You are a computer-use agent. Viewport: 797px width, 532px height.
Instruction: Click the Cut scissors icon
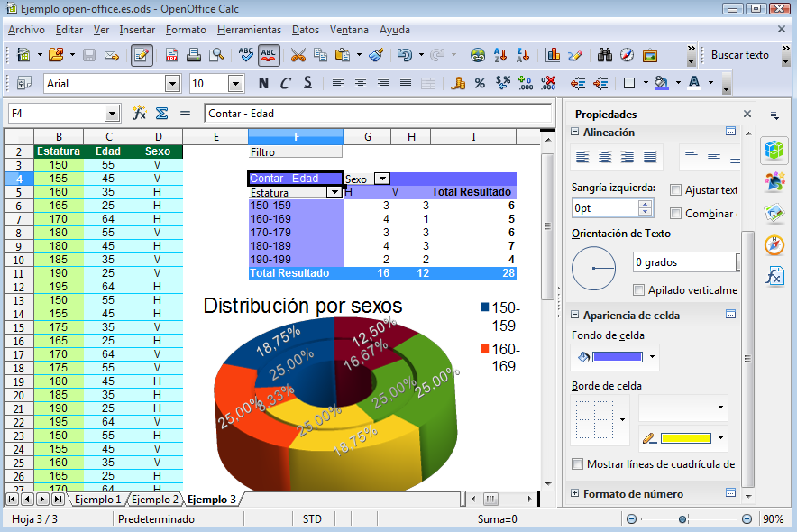point(298,55)
